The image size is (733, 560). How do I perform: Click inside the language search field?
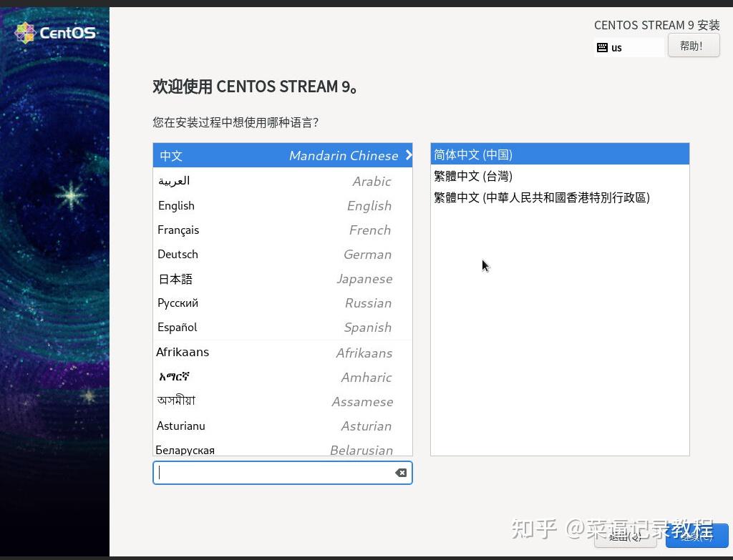[279, 472]
